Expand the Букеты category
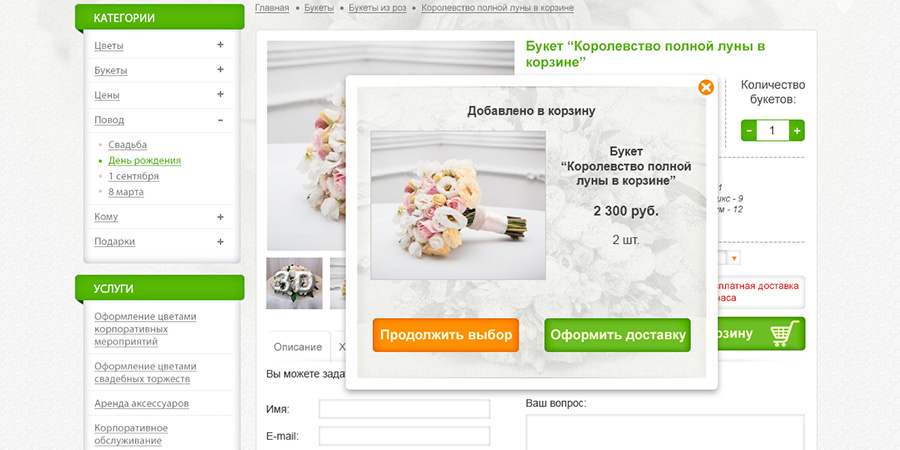This screenshot has height=450, width=900. pyautogui.click(x=220, y=69)
